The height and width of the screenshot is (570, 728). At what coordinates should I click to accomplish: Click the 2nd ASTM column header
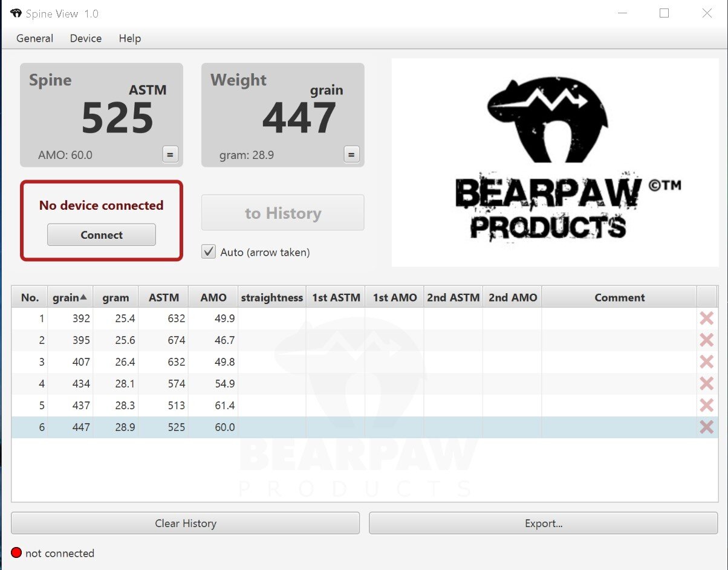pos(453,297)
